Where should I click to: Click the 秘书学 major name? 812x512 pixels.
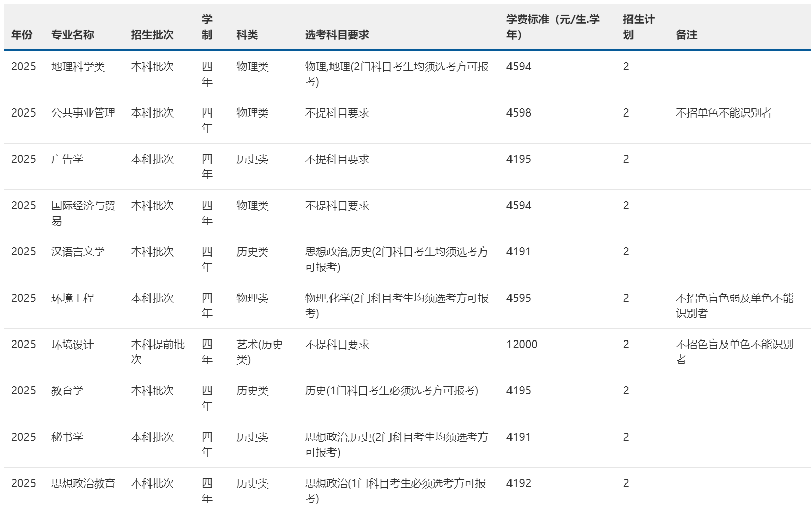(67, 437)
